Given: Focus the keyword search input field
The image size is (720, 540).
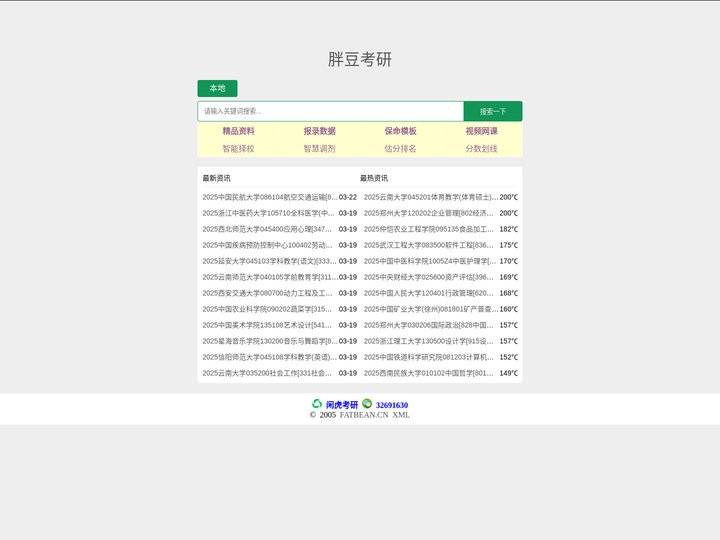Looking at the screenshot, I should 331,111.
